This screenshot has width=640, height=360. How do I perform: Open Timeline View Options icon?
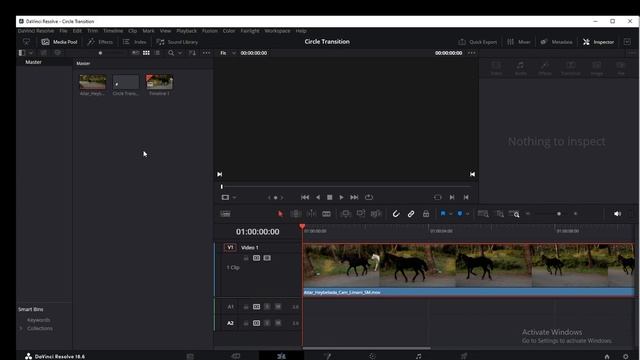[225, 213]
